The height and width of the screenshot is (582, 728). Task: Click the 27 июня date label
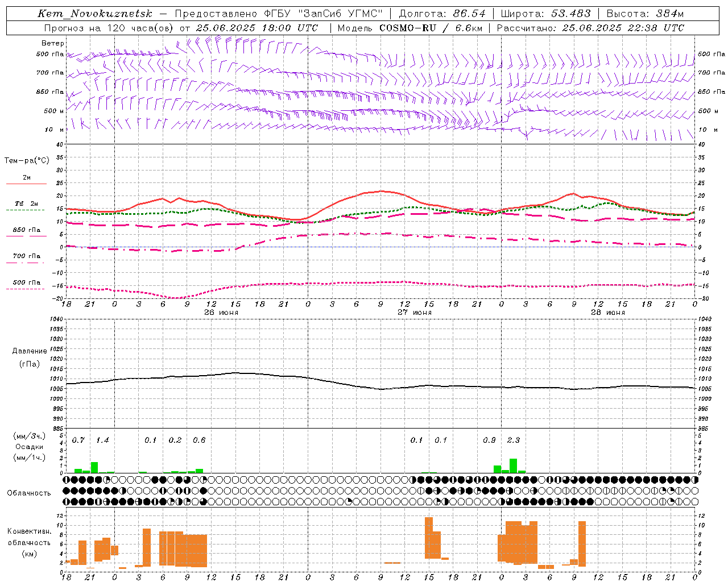pyautogui.click(x=415, y=312)
